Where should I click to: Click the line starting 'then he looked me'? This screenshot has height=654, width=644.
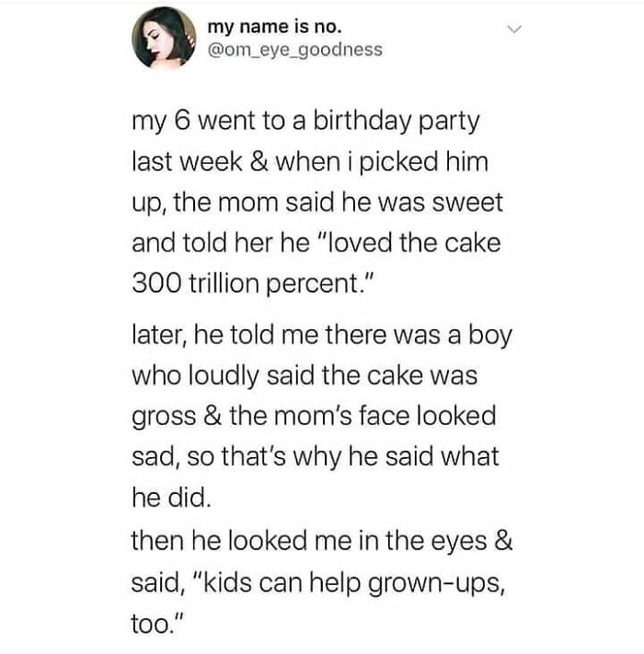[x=322, y=541]
